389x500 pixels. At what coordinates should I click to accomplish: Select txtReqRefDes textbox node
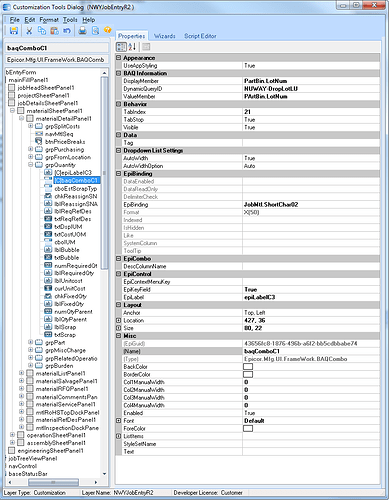point(72,219)
